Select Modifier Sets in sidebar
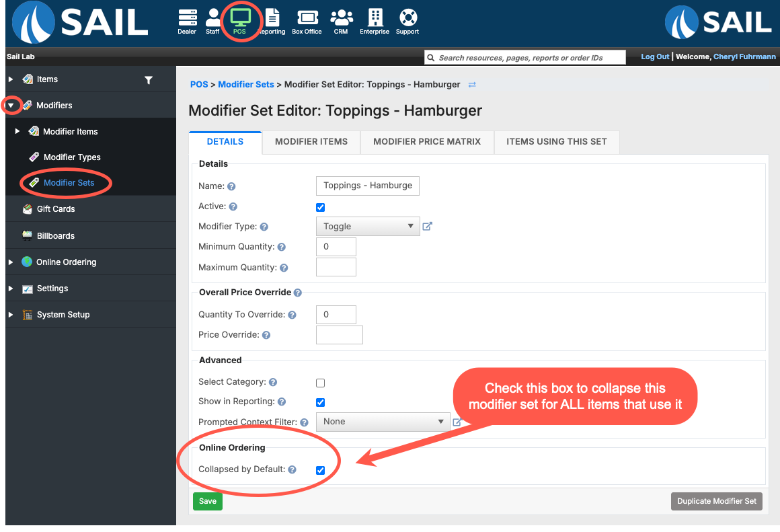 (69, 183)
